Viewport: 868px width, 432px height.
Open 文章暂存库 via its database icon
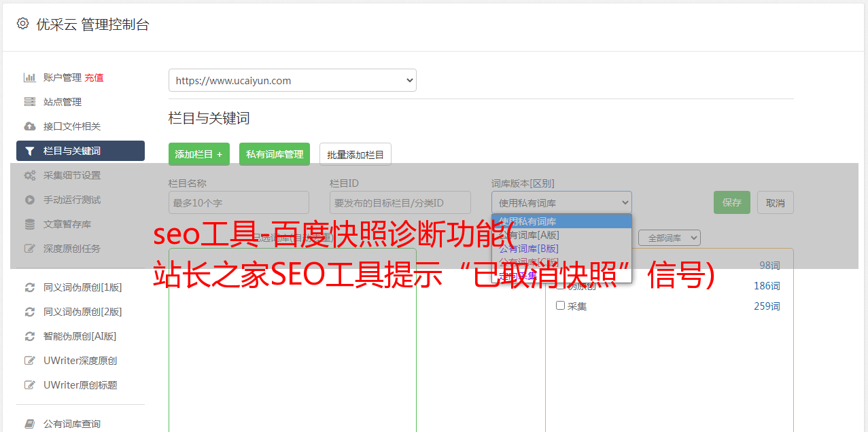point(30,224)
